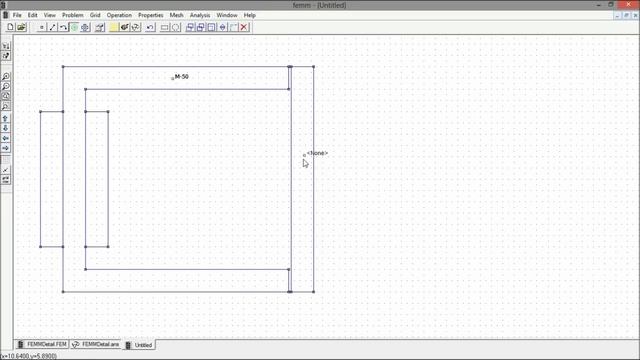This screenshot has height=360, width=640.
Task: Click the Open file folder icon
Action: pyautogui.click(x=21, y=27)
